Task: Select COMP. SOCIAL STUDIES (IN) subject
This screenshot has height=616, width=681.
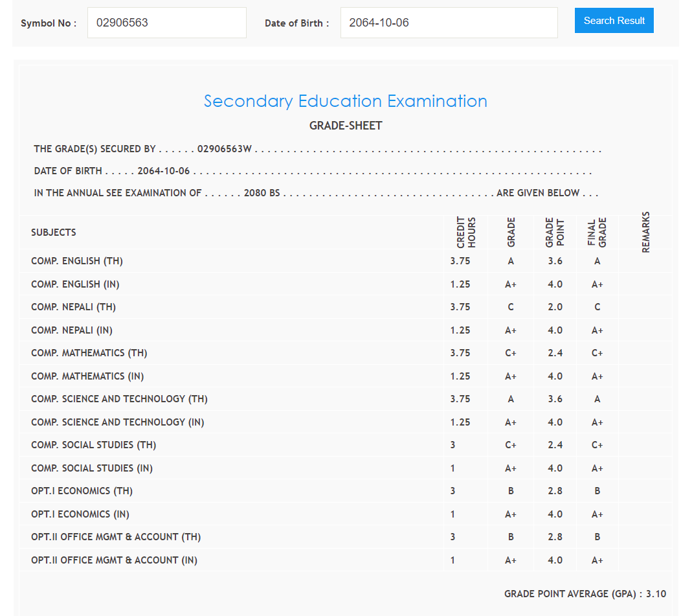Action: (92, 468)
